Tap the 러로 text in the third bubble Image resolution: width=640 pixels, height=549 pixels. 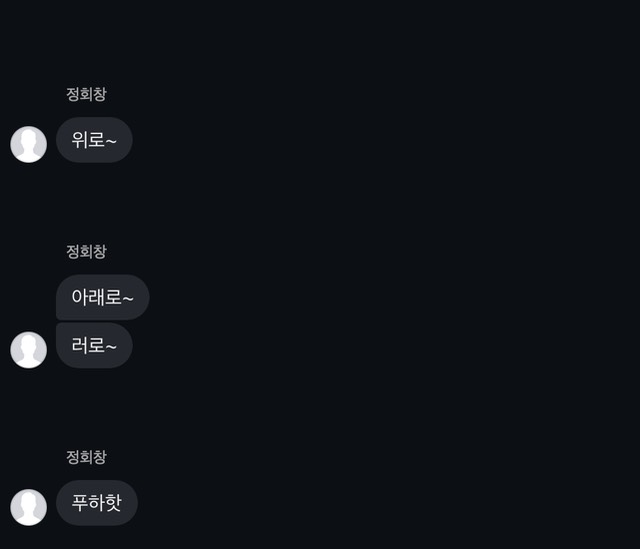coord(88,345)
